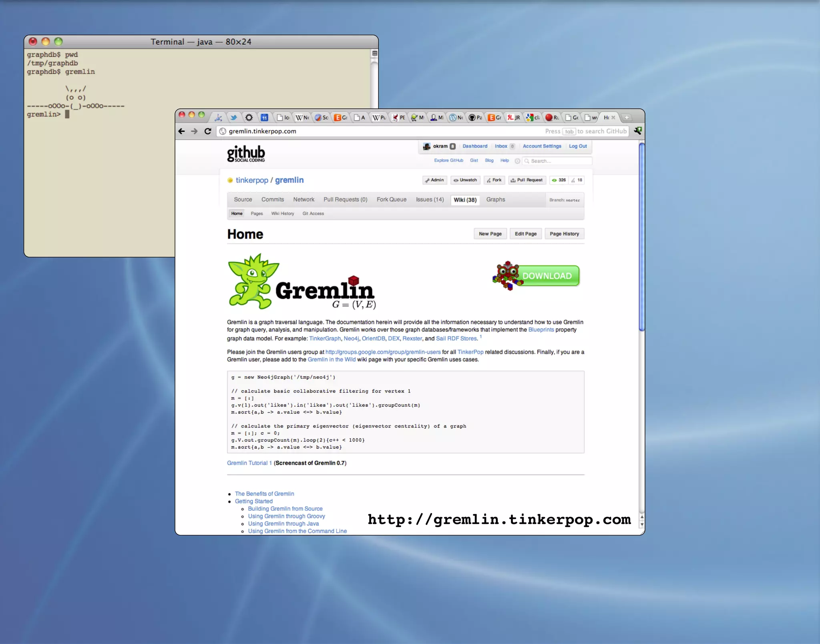Click the browser extension icon right of address bar
Image resolution: width=820 pixels, height=644 pixels.
tap(637, 130)
